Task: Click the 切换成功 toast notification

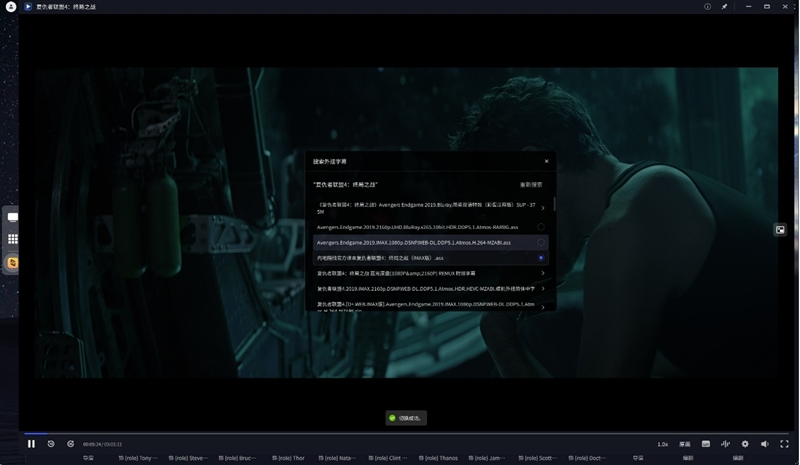Action: tap(406, 418)
